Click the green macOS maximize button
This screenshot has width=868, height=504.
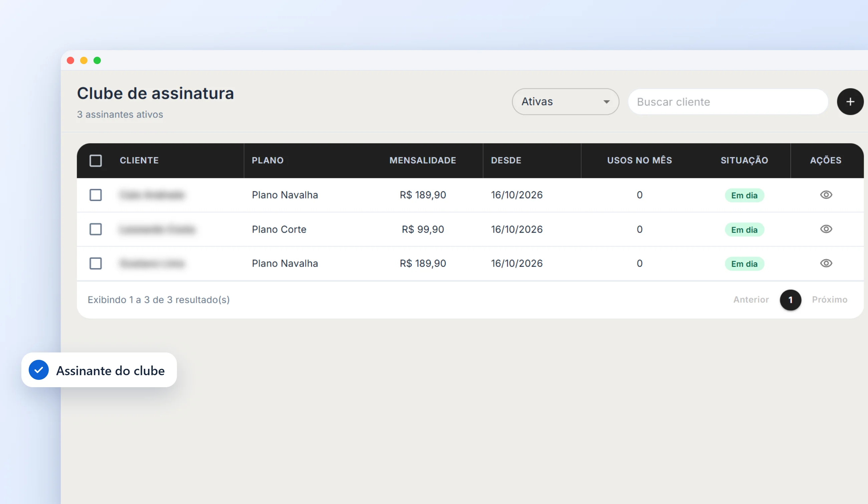point(97,61)
